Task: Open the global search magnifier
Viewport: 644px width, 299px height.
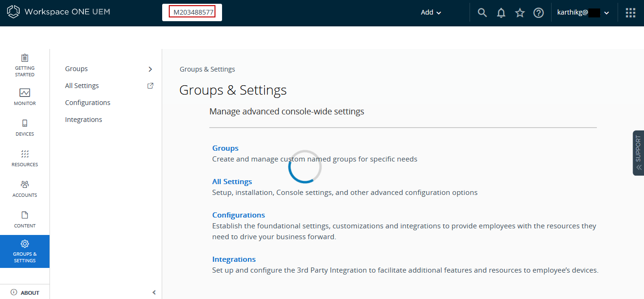Action: pyautogui.click(x=482, y=13)
